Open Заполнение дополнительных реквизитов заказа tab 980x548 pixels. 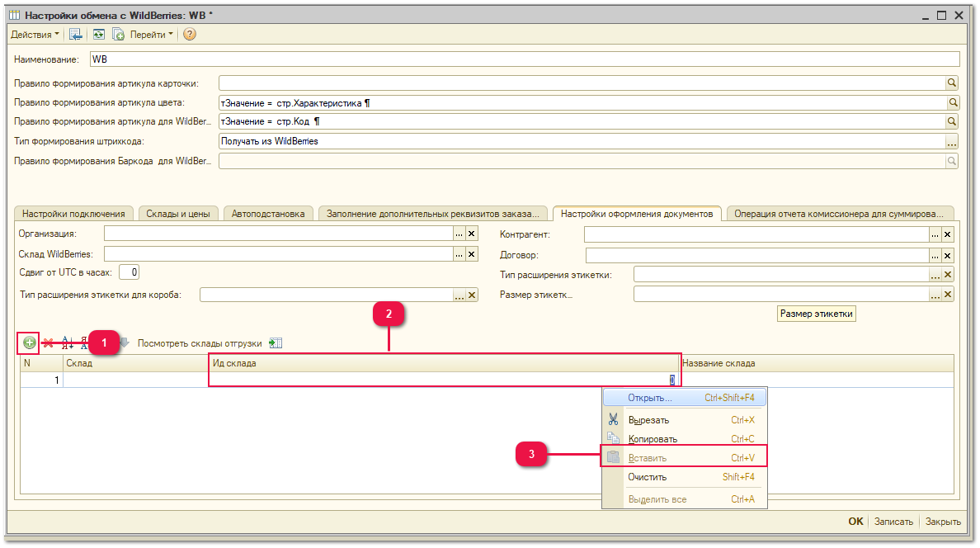tap(432, 214)
